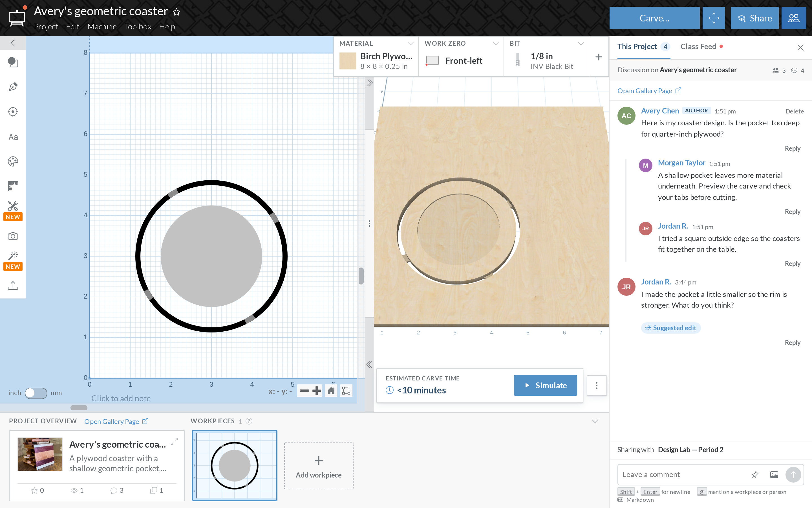Switch to the Class Feed tab
This screenshot has width=812, height=508.
coord(701,47)
